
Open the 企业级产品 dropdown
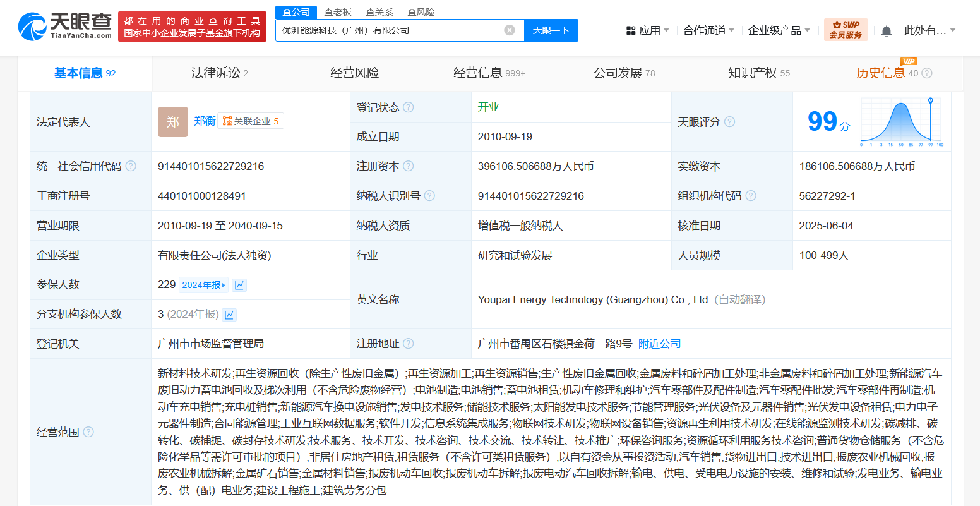point(779,30)
